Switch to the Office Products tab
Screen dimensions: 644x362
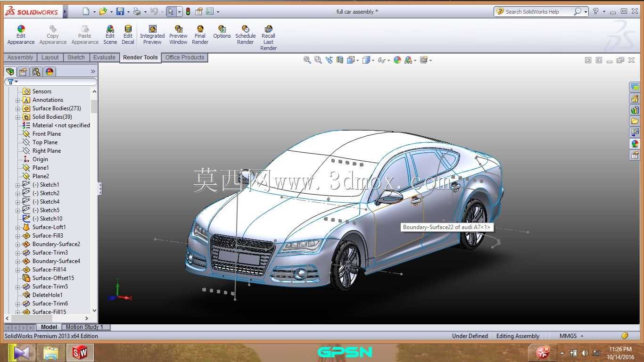(185, 58)
